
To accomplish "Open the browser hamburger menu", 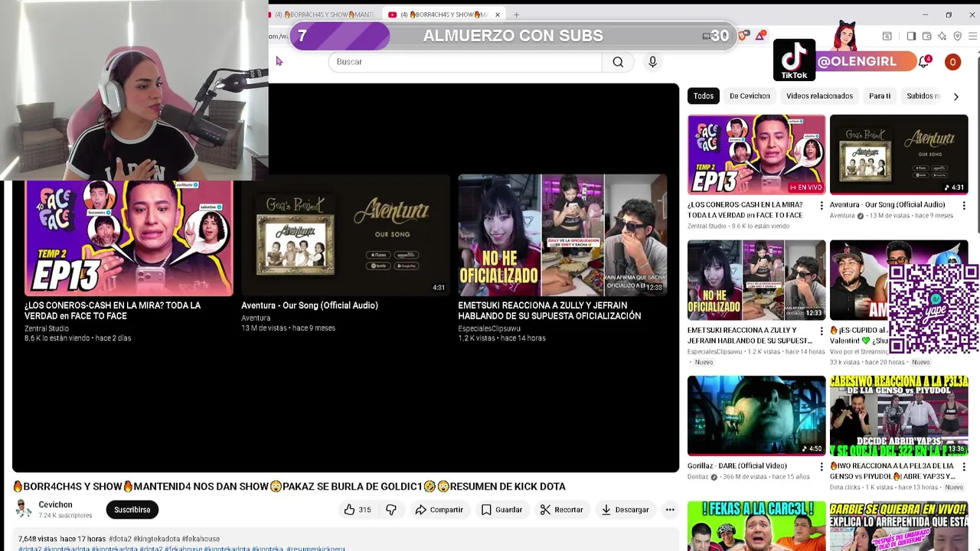I will point(973,36).
